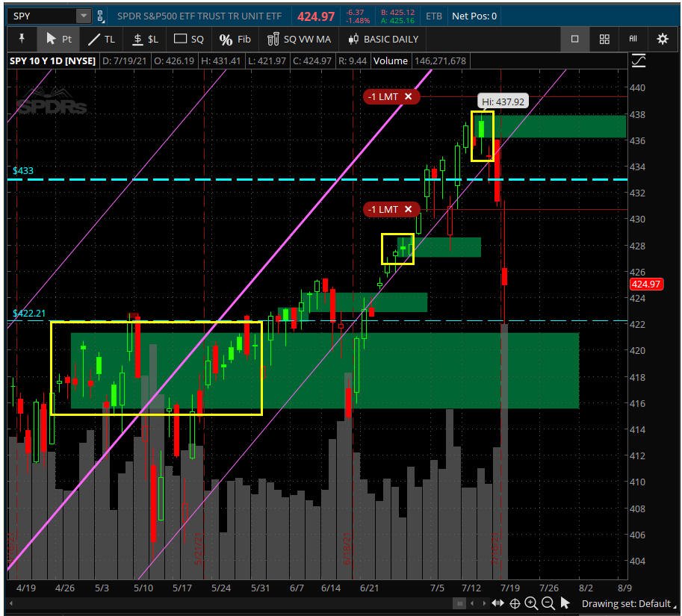Viewport: 682px width, 616px height.
Task: Click the horizontal time axis scrollbar handle
Action: tap(459, 603)
